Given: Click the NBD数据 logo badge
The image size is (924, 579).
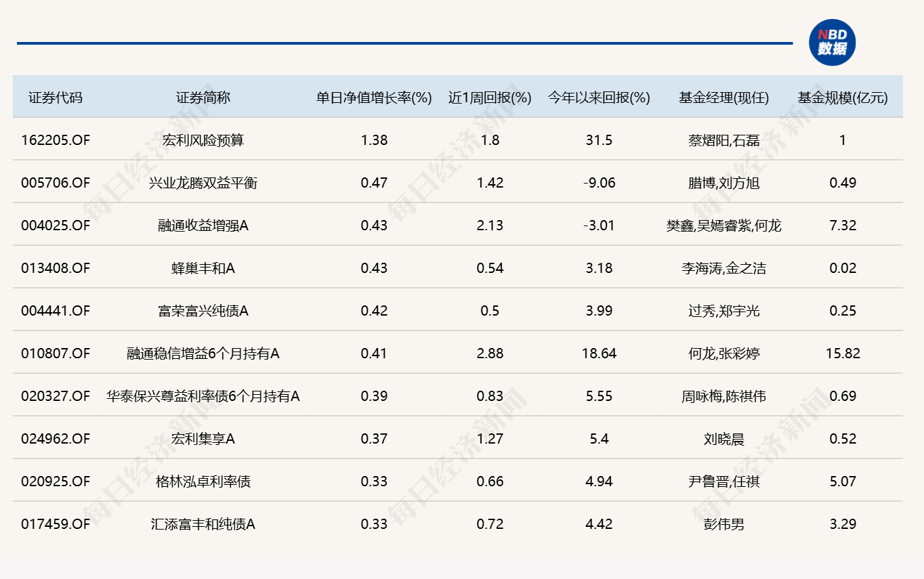Looking at the screenshot, I should [x=833, y=42].
